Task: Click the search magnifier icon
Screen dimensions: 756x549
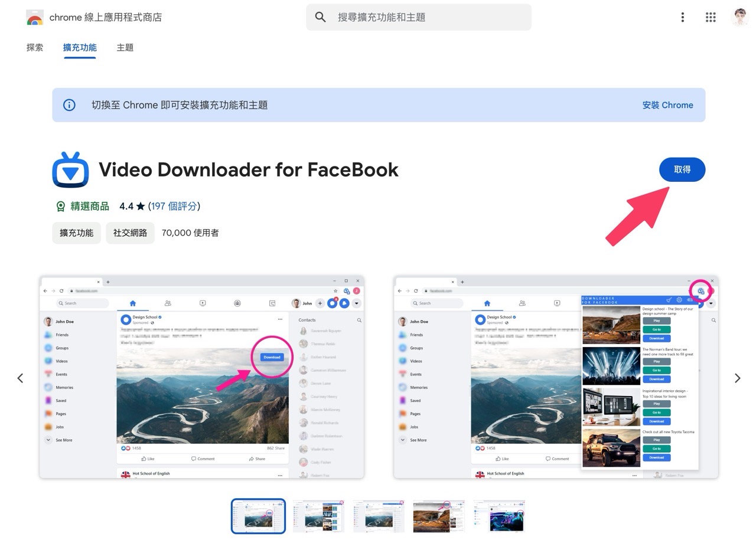Action: (321, 17)
